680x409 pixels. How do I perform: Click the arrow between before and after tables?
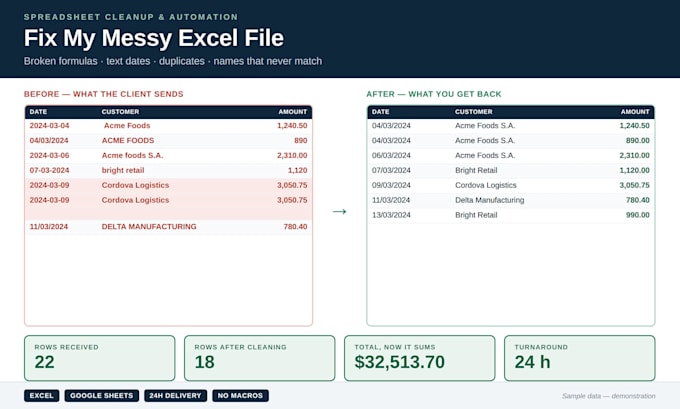[339, 212]
